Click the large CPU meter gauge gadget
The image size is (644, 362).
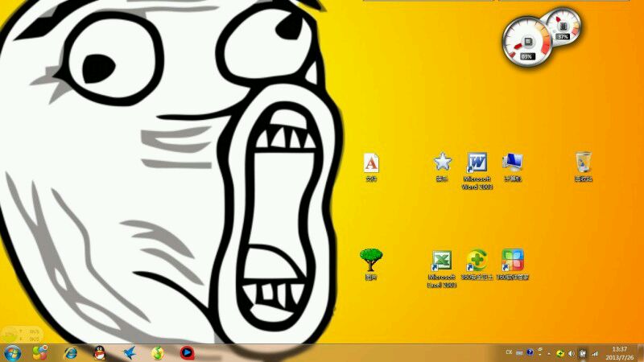click(527, 42)
